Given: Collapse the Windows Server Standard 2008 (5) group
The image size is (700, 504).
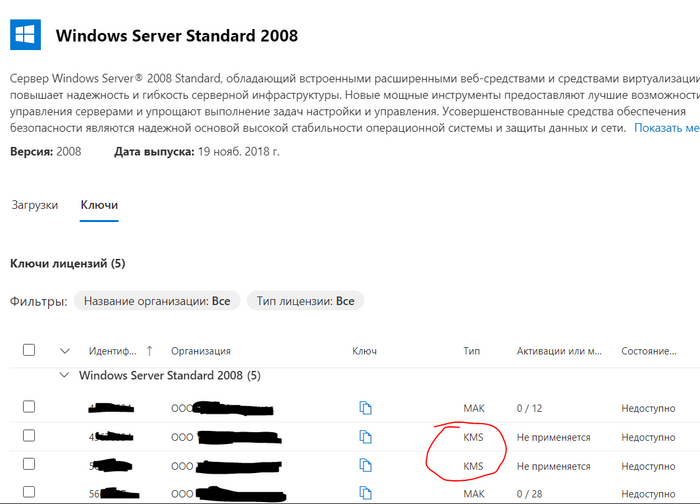Looking at the screenshot, I should (x=65, y=375).
